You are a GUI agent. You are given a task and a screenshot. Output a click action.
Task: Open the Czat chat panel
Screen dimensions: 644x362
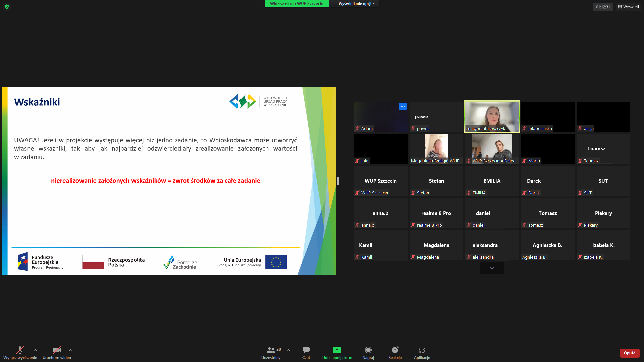point(306,353)
